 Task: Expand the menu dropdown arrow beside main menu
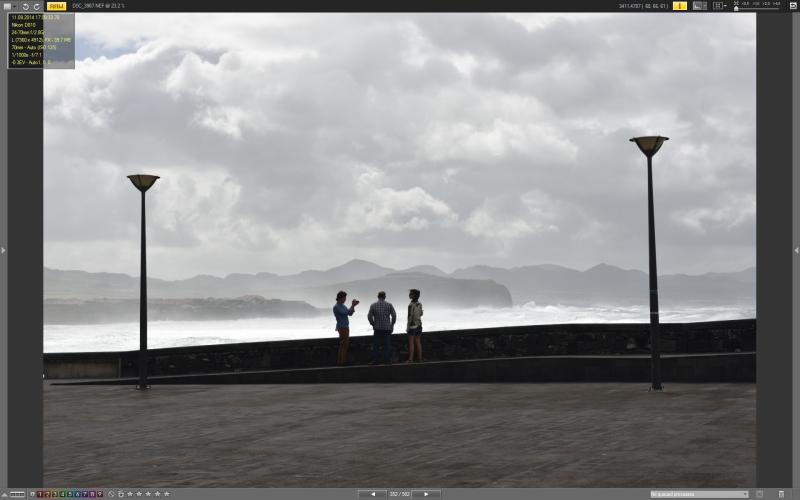15,7
